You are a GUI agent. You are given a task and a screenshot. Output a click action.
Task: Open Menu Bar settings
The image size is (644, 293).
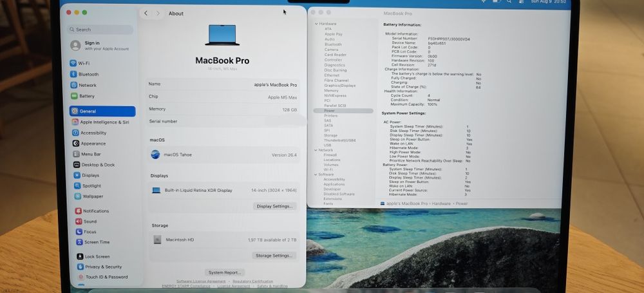tap(87, 154)
